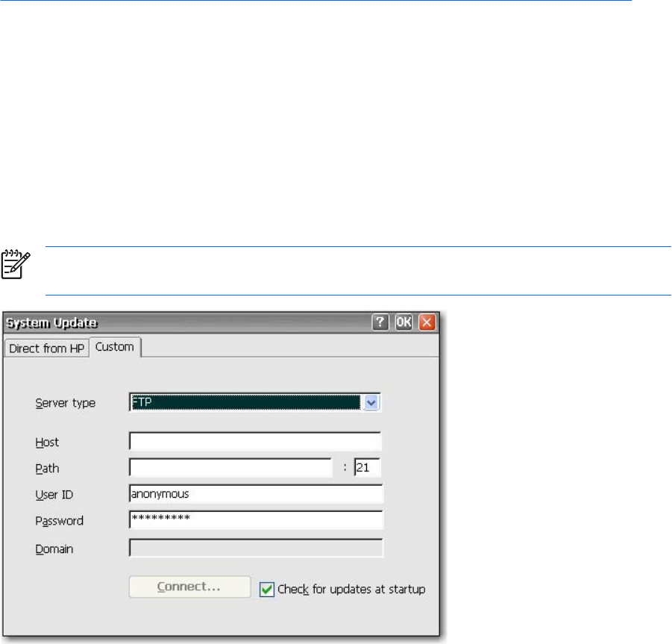
Task: Click the note pencil icon
Action: coord(16,264)
